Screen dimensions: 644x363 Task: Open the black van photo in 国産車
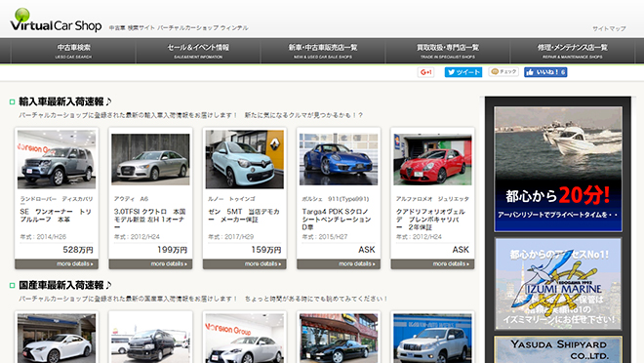coord(150,339)
